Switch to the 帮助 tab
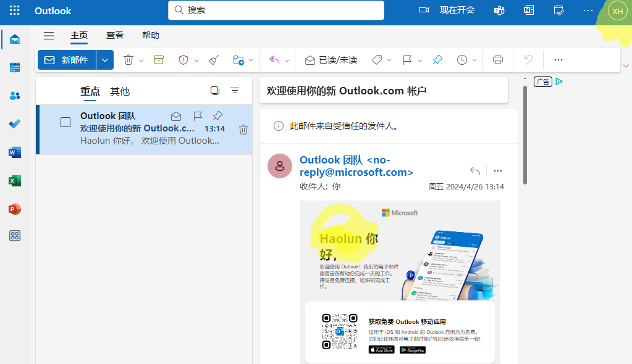The height and width of the screenshot is (364, 632). [151, 35]
